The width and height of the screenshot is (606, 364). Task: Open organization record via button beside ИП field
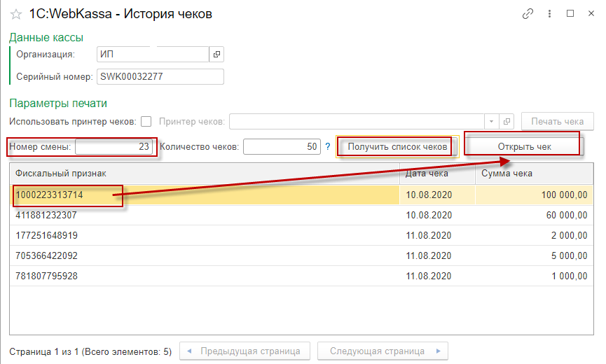[216, 55]
